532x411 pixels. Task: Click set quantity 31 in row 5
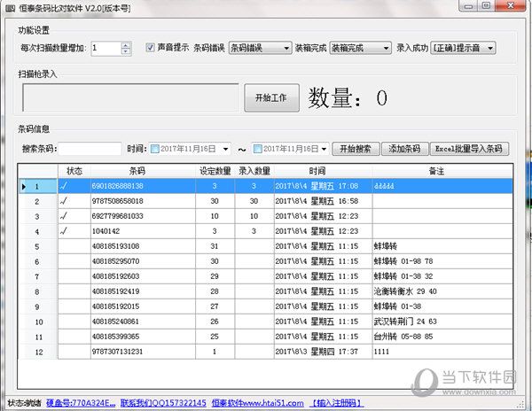215,246
